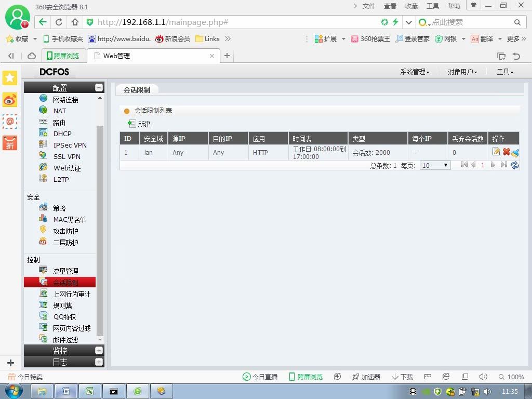Click the undo closed tab icon

[516, 56]
